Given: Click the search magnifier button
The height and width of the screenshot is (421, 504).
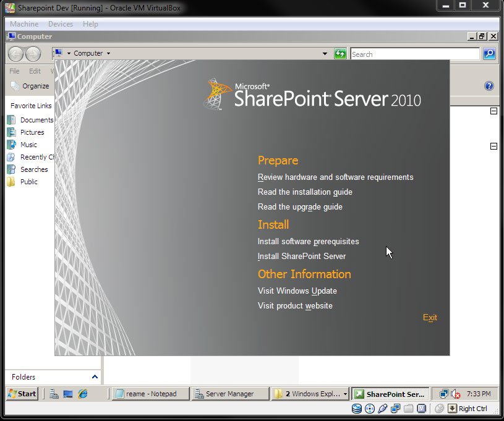Looking at the screenshot, I should click(x=489, y=54).
